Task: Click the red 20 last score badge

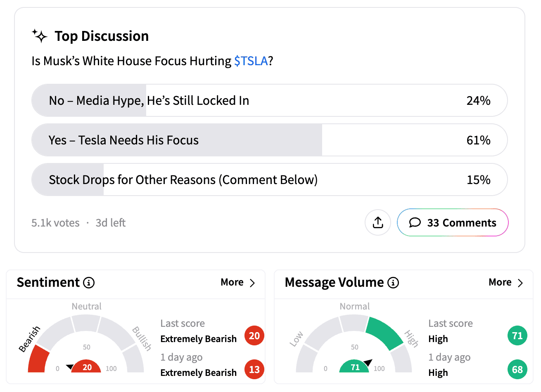Action: 254,335
